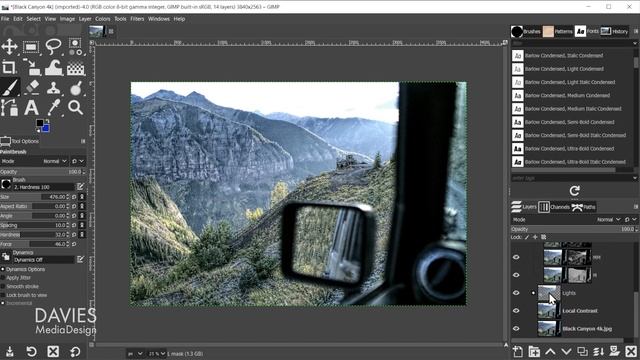This screenshot has height=360, width=640.
Task: Open Tool Options panel configuration menu
Action: (x=83, y=141)
